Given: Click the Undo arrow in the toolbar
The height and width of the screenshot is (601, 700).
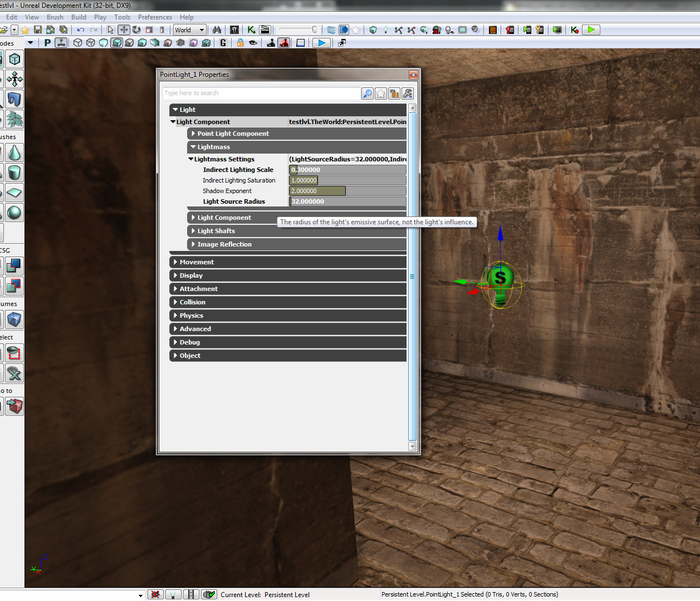Looking at the screenshot, I should click(81, 30).
